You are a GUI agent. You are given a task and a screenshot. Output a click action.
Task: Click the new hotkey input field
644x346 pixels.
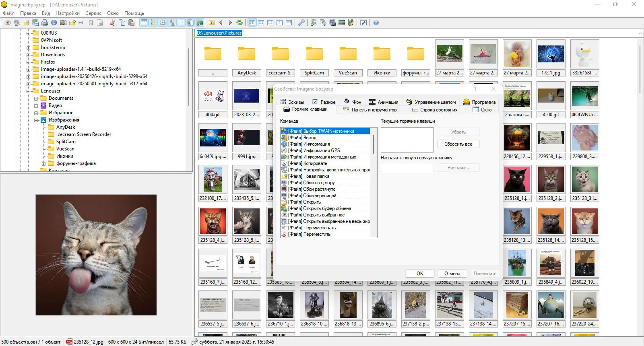(x=407, y=168)
